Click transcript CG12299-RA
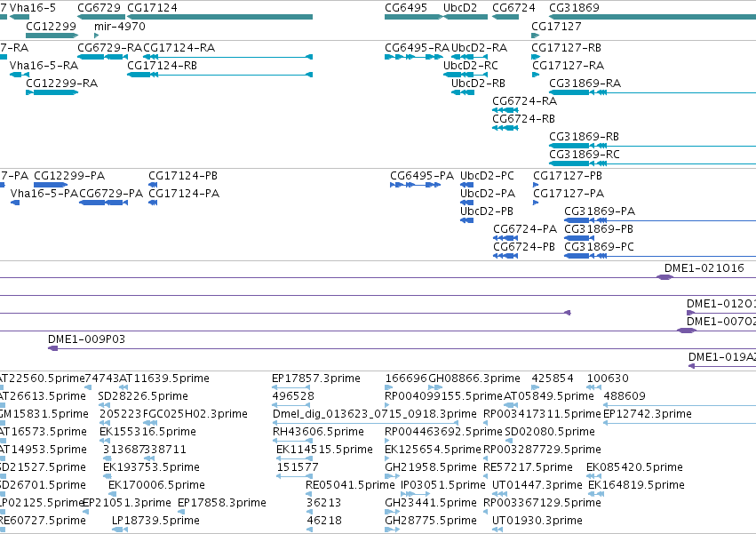 (61, 84)
